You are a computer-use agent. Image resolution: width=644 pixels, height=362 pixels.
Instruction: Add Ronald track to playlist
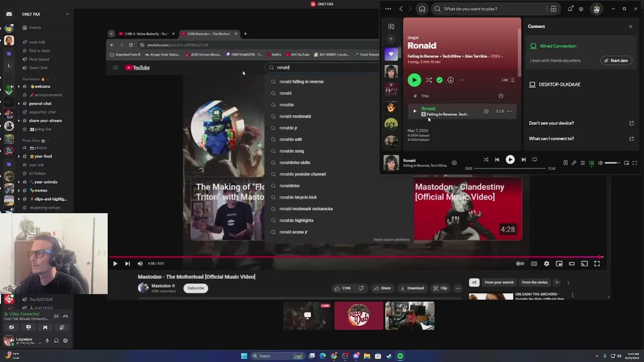(x=486, y=111)
